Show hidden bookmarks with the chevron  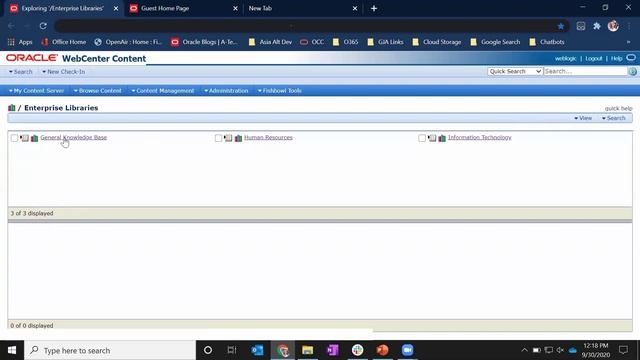click(x=628, y=42)
